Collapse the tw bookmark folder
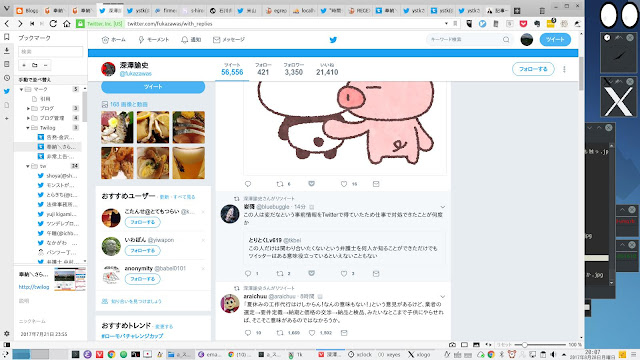This screenshot has height=360, width=640. coord(28,166)
